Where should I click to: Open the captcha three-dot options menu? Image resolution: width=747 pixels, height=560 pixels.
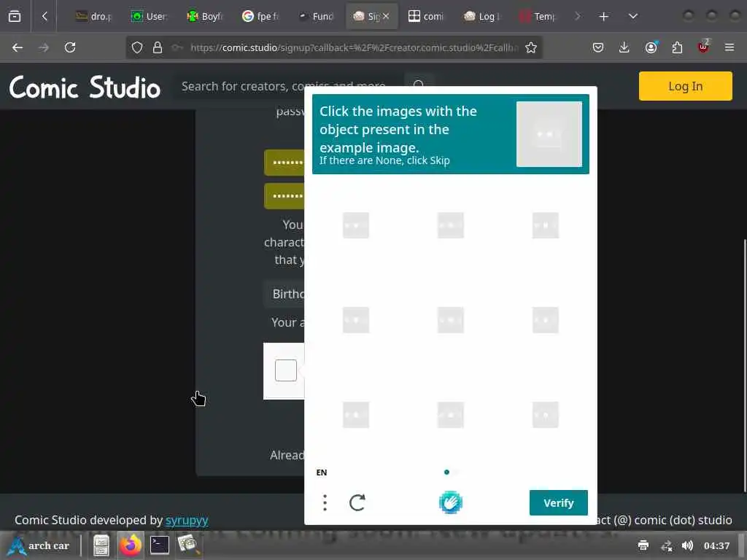coord(325,503)
